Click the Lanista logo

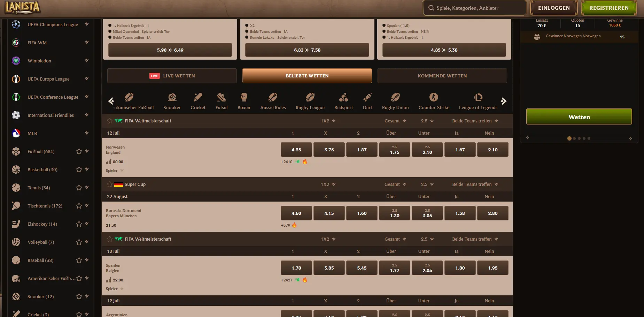pyautogui.click(x=23, y=7)
